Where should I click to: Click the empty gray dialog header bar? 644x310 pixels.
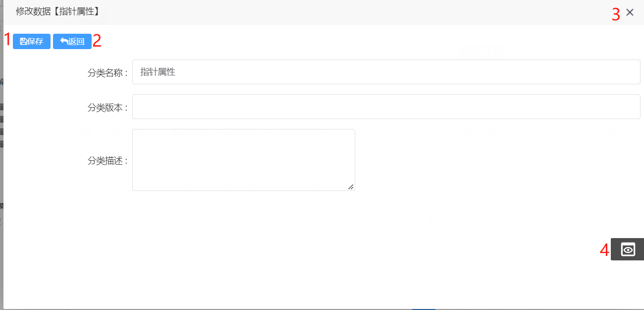pyautogui.click(x=347, y=12)
